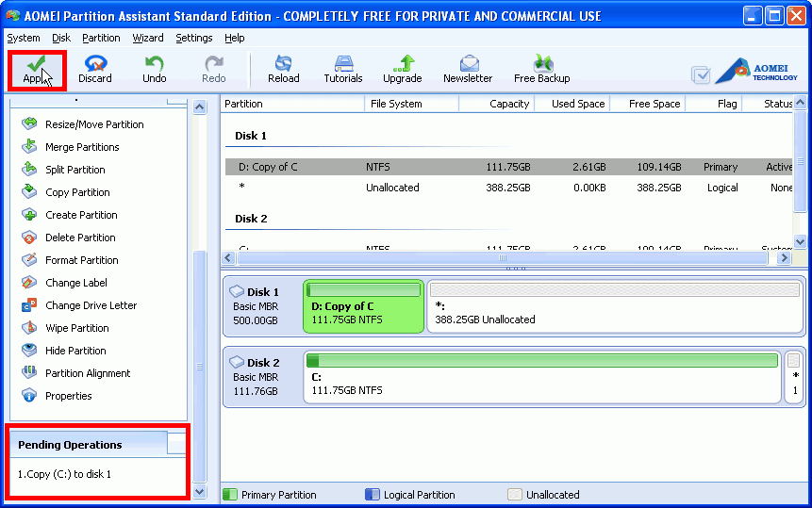Click the horizontal scrollbar's left arrow
The image size is (812, 508).
point(228,257)
